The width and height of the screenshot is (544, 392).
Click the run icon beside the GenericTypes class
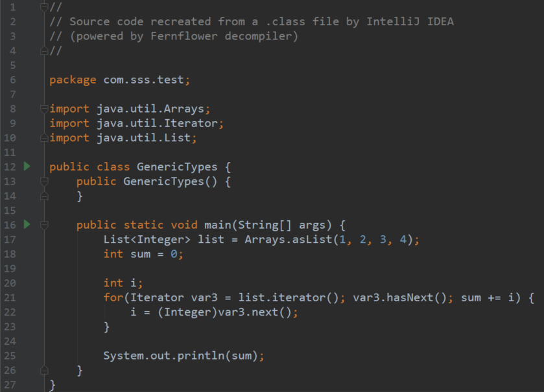[x=27, y=167]
